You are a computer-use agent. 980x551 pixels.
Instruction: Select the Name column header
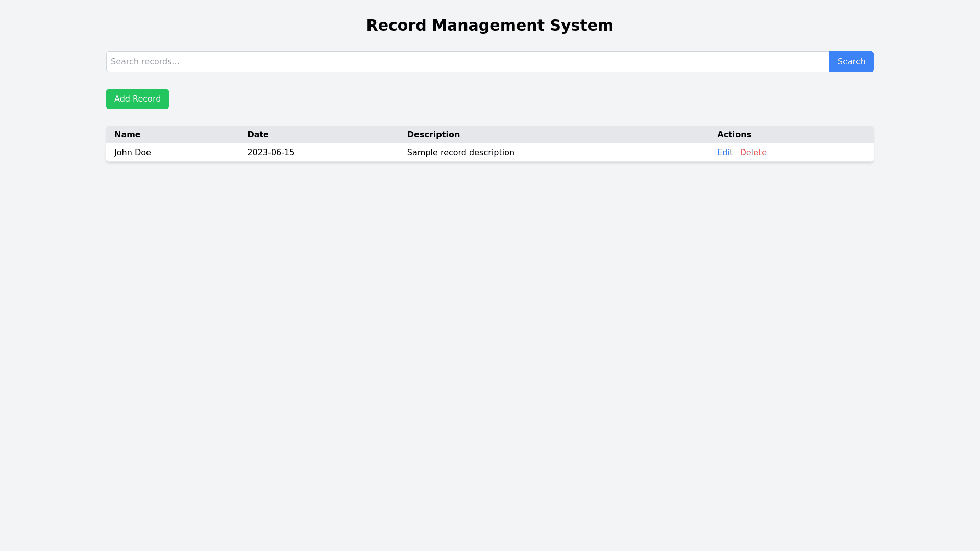point(127,134)
